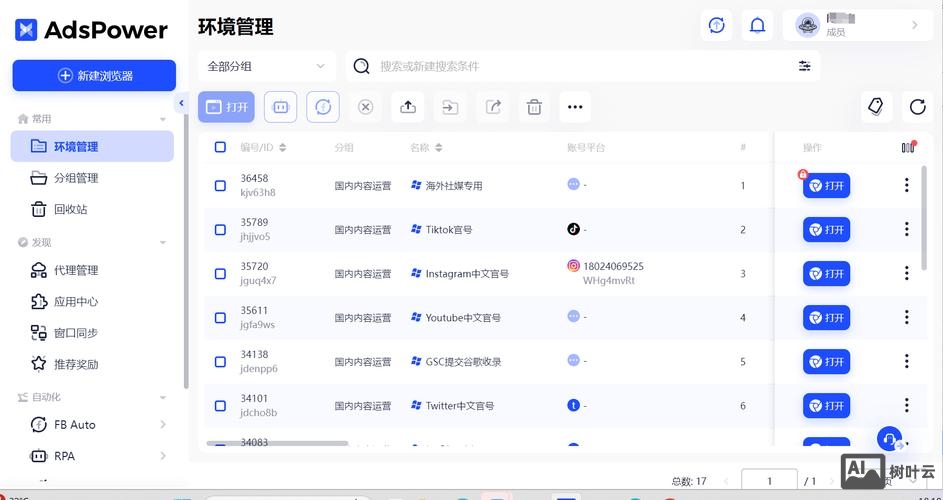Click the share toolbar icon
943x500 pixels.
pos(493,107)
